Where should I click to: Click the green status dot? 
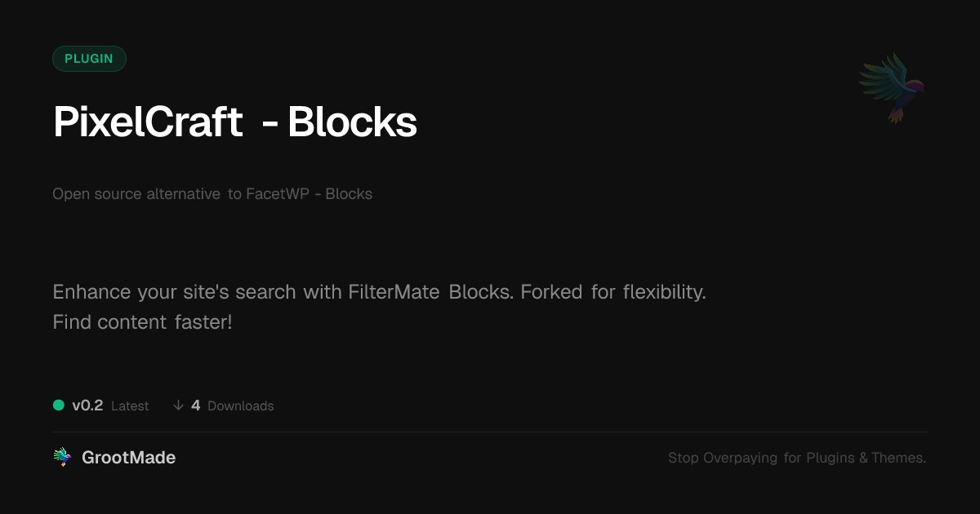[x=59, y=405]
